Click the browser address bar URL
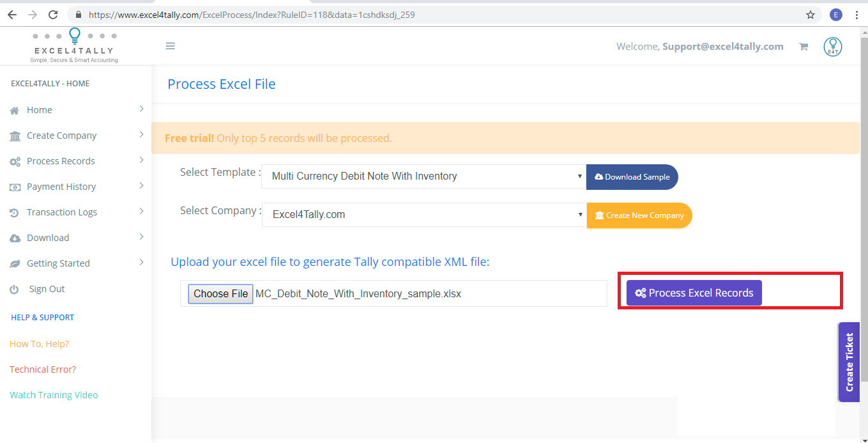The width and height of the screenshot is (868, 443). (x=252, y=15)
